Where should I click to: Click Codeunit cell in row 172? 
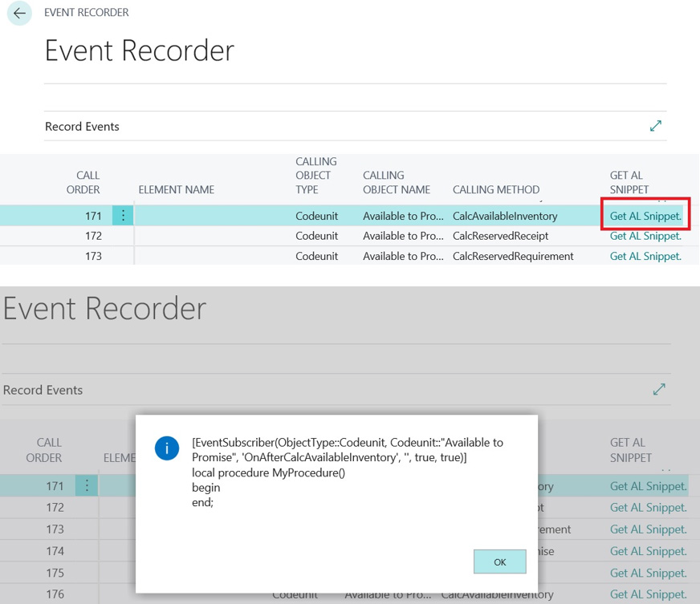tap(316, 236)
